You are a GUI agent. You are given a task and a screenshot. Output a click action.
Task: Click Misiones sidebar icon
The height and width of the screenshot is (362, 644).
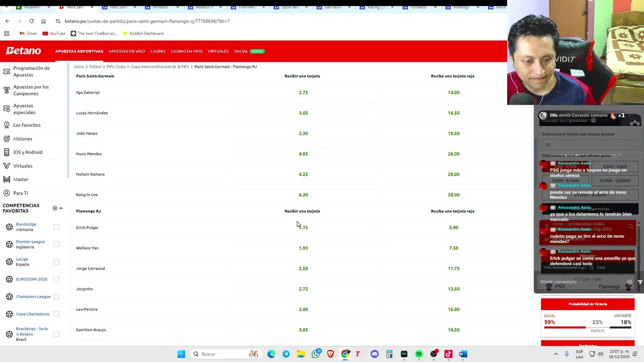click(7, 139)
